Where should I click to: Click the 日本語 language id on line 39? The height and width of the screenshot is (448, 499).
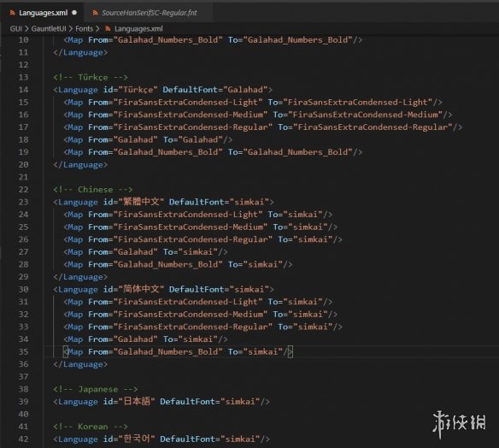click(x=137, y=402)
